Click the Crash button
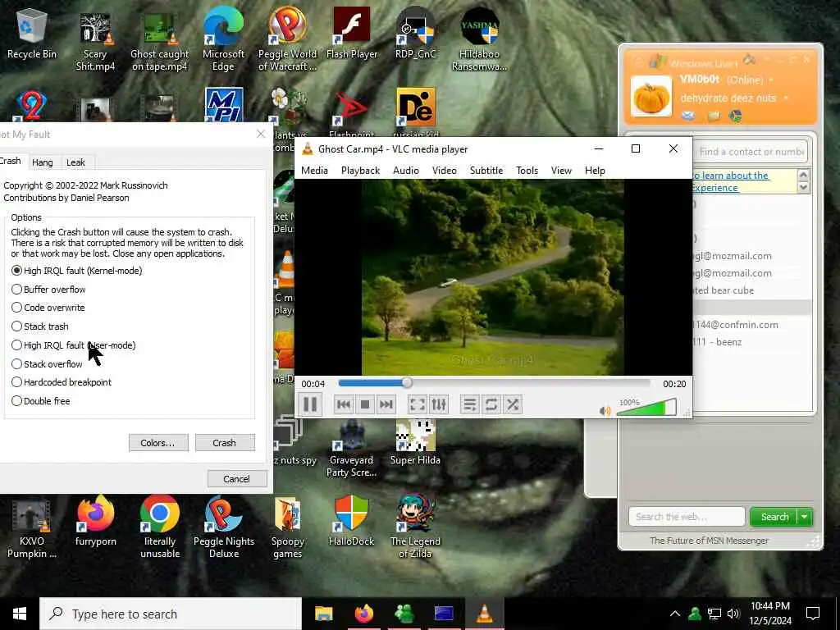Viewport: 840px width, 630px height. click(225, 443)
